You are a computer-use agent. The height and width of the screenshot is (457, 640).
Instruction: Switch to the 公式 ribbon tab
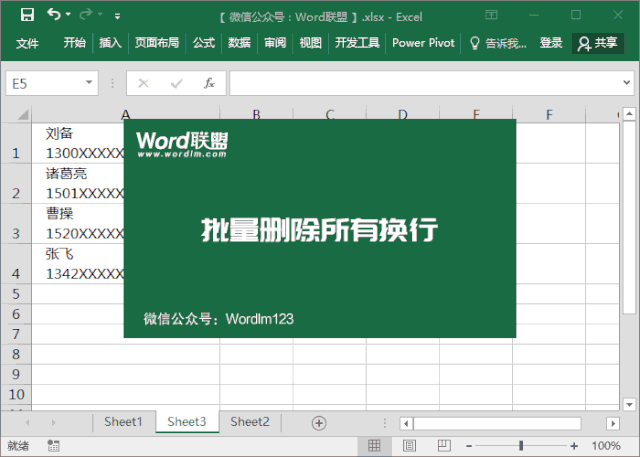pos(204,43)
